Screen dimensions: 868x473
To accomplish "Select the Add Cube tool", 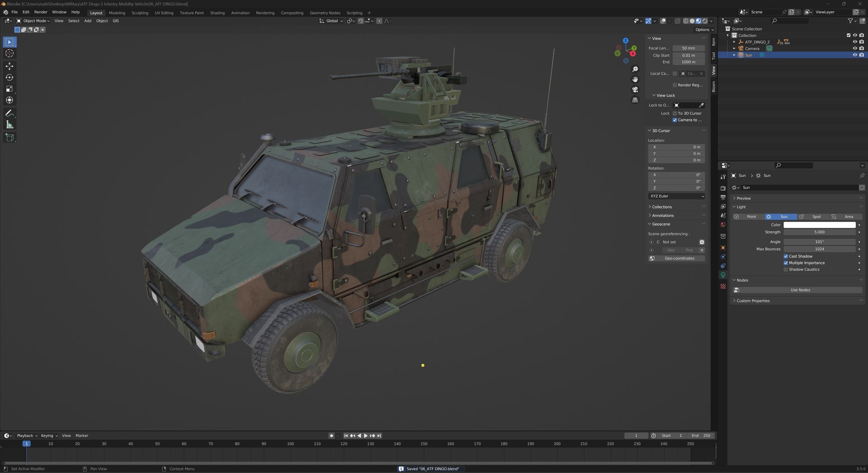I will coord(9,137).
